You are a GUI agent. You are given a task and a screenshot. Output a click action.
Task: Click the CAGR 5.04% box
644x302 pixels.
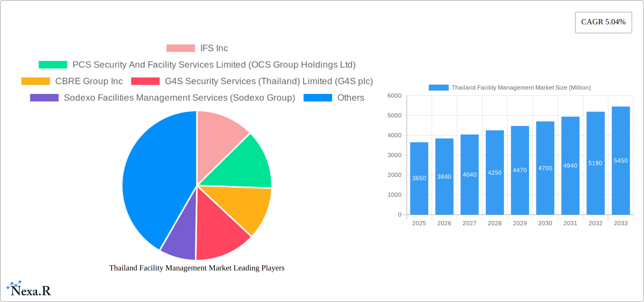604,22
